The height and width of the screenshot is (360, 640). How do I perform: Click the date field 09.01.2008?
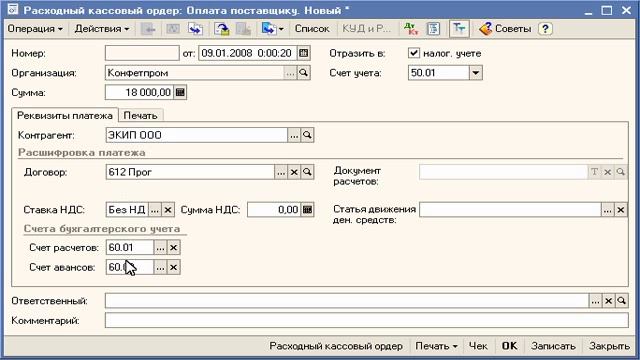tap(247, 53)
